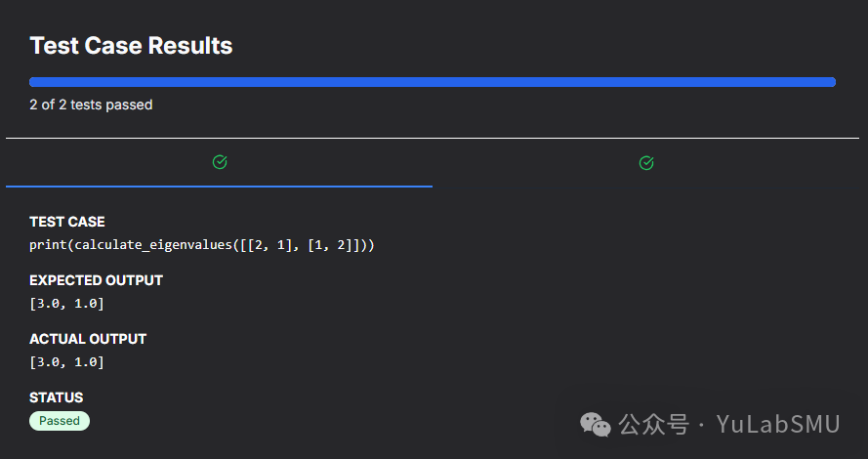Click the "2 of 2 tests passed" summary

coord(91,104)
